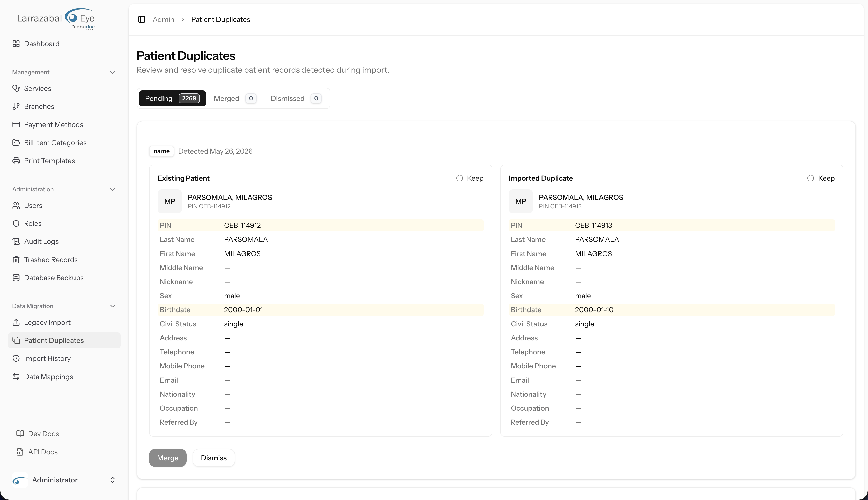
Task: Click the Larrazabal Eye logo
Action: pyautogui.click(x=56, y=19)
